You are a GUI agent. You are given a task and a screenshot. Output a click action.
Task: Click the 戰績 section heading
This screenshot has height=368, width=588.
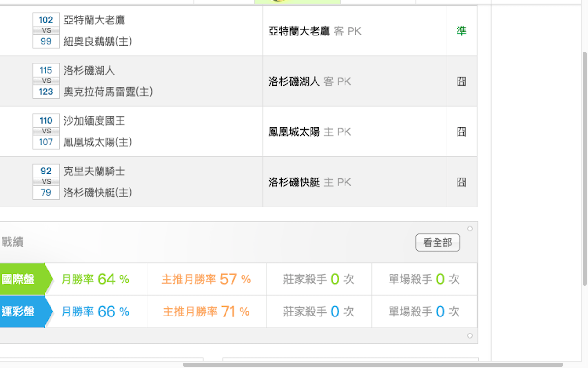tap(12, 242)
